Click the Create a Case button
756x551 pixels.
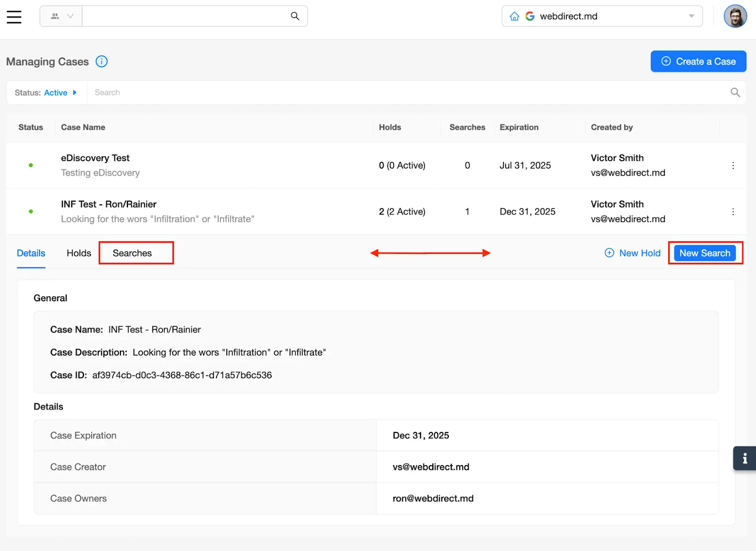[698, 61]
